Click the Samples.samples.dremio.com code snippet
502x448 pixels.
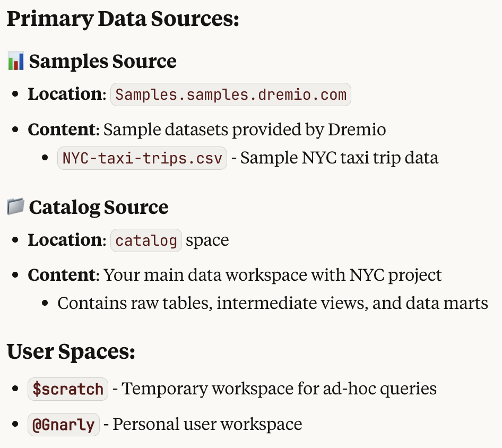click(231, 94)
